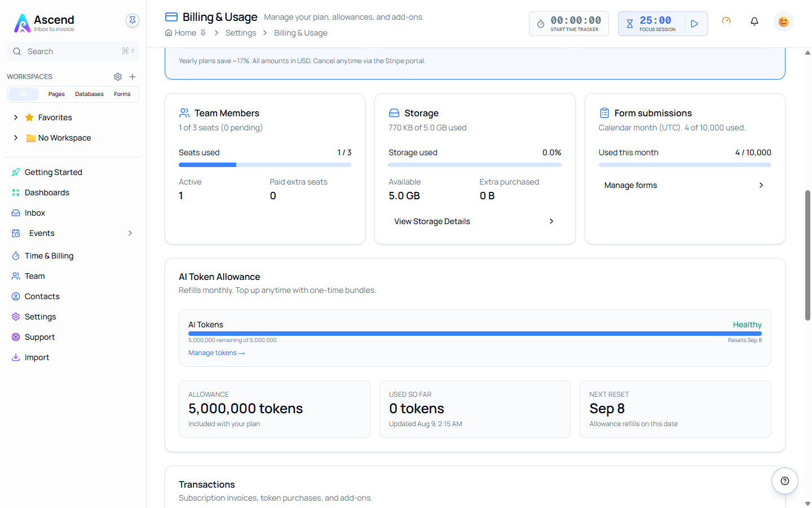The image size is (812, 508).
Task: Click View Storage Details
Action: click(x=475, y=221)
